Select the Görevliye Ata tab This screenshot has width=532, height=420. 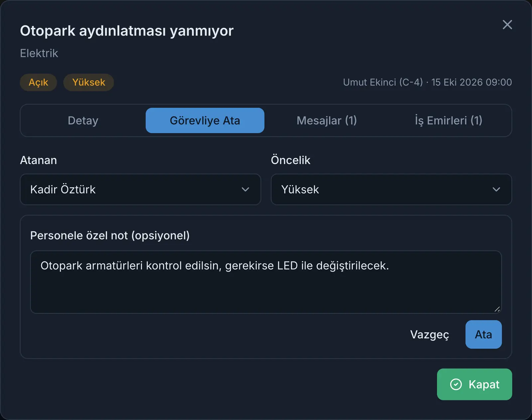(x=205, y=120)
